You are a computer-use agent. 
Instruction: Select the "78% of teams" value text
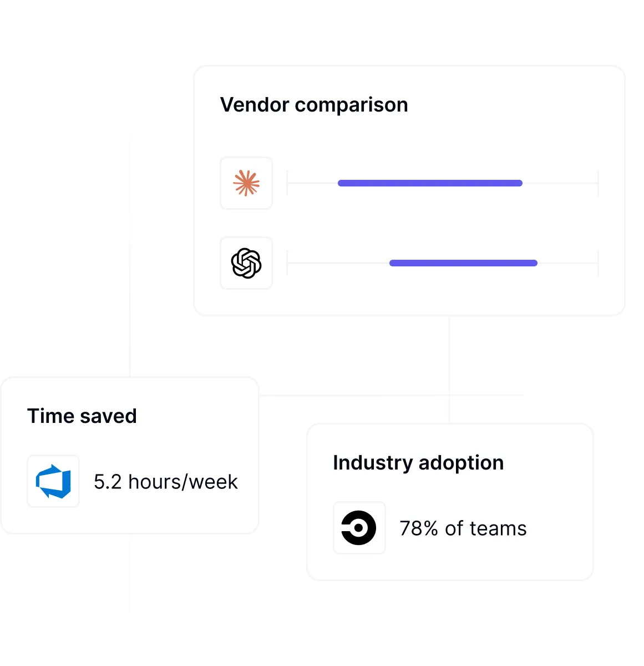point(463,528)
